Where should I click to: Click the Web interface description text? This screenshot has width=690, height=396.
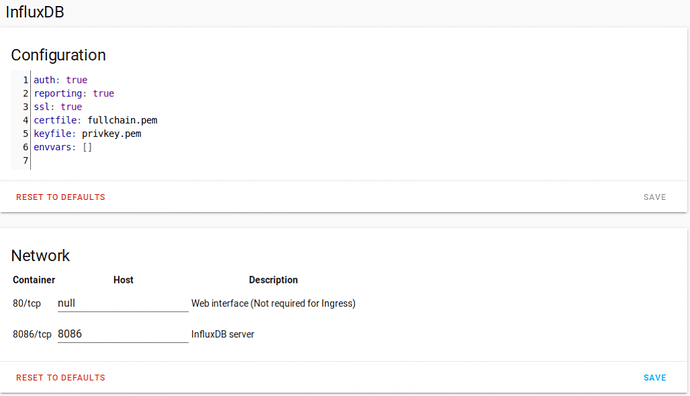273,304
